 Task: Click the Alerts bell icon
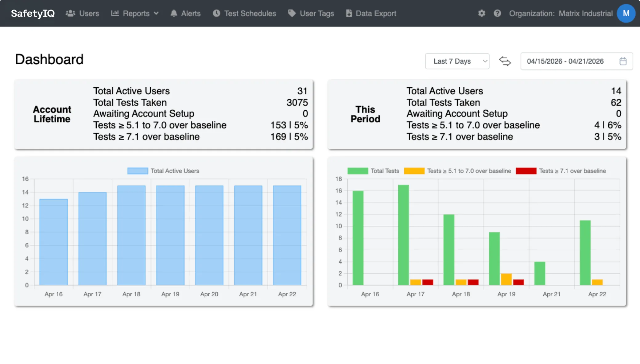click(174, 13)
